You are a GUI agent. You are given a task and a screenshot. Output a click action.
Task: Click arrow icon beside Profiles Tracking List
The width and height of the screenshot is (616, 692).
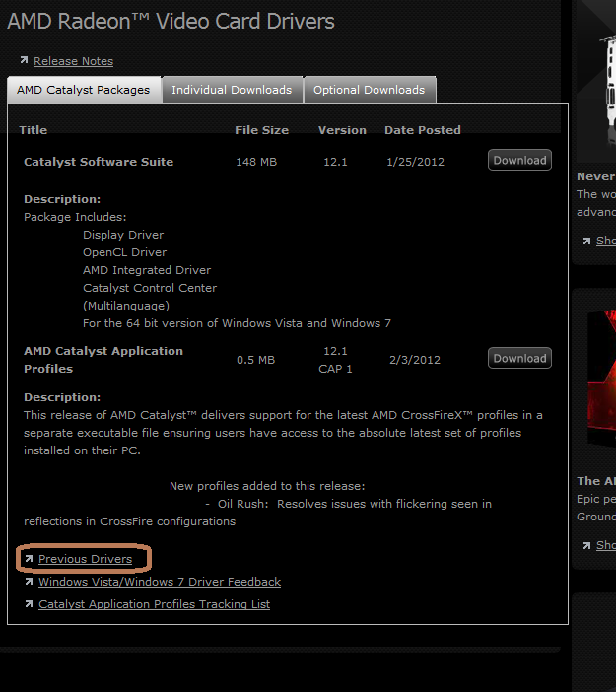click(x=29, y=604)
